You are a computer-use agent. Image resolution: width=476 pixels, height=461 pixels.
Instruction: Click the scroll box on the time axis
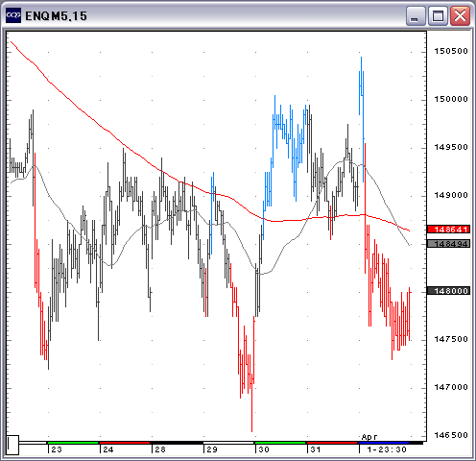12,445
